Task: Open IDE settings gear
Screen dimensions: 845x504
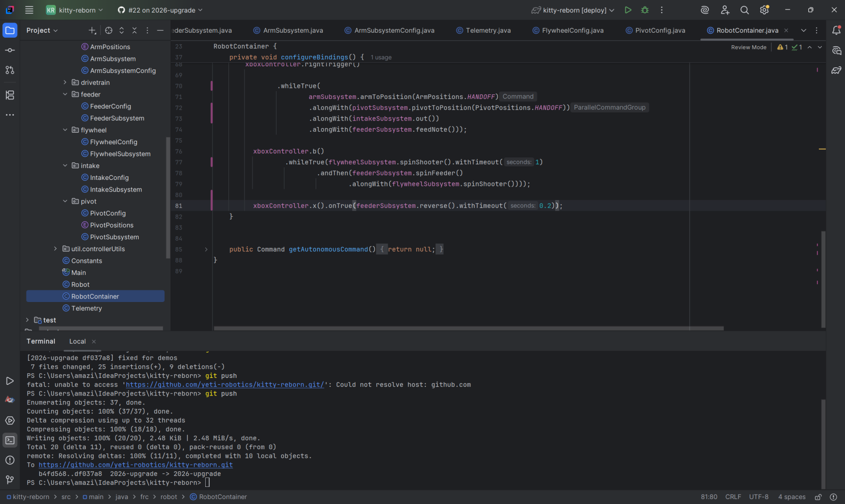Action: tap(765, 10)
